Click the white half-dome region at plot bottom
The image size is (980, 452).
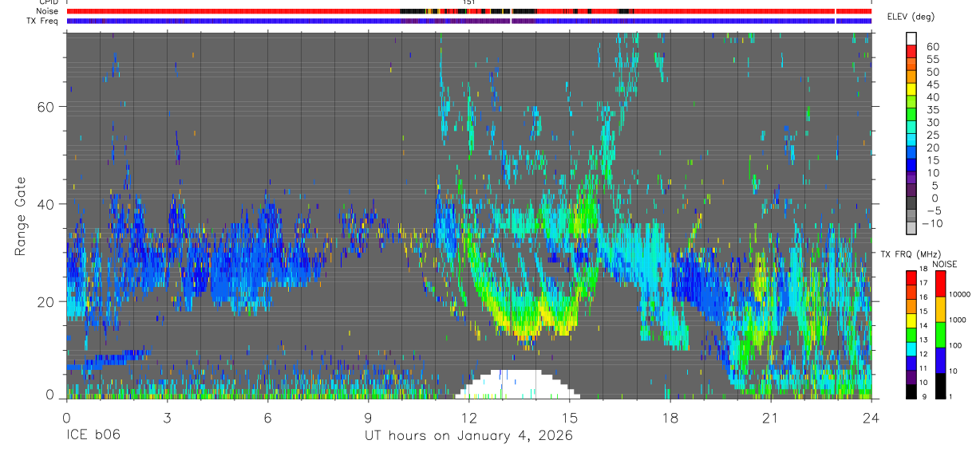517,386
